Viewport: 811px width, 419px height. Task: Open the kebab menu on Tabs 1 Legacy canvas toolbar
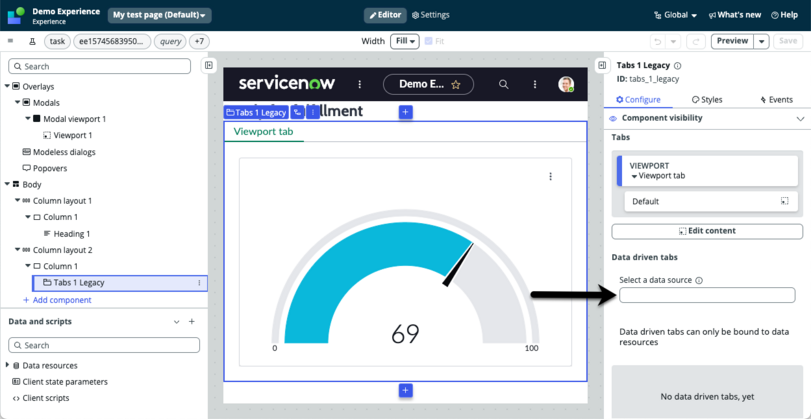[312, 112]
